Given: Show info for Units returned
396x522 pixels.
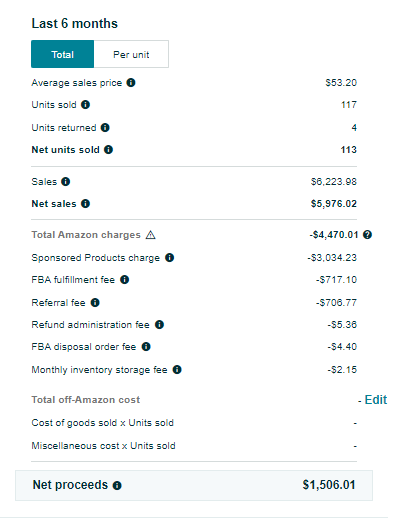Looking at the screenshot, I should coord(105,127).
